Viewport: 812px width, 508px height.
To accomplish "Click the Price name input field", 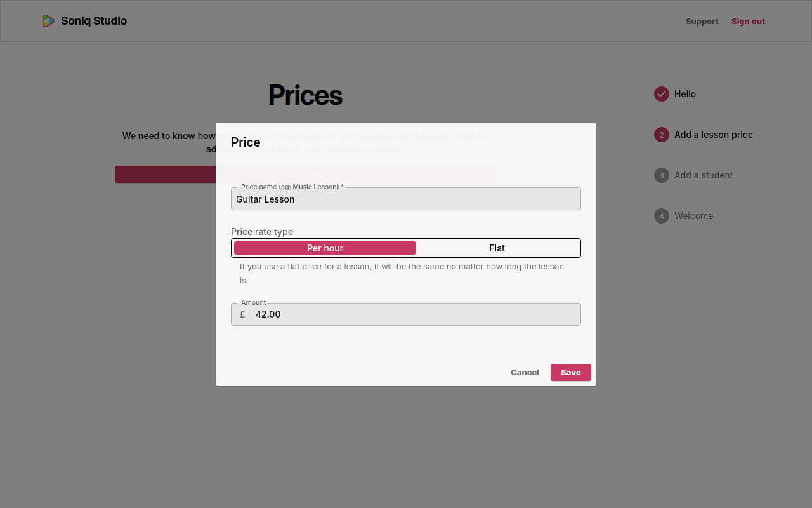I will (406, 199).
